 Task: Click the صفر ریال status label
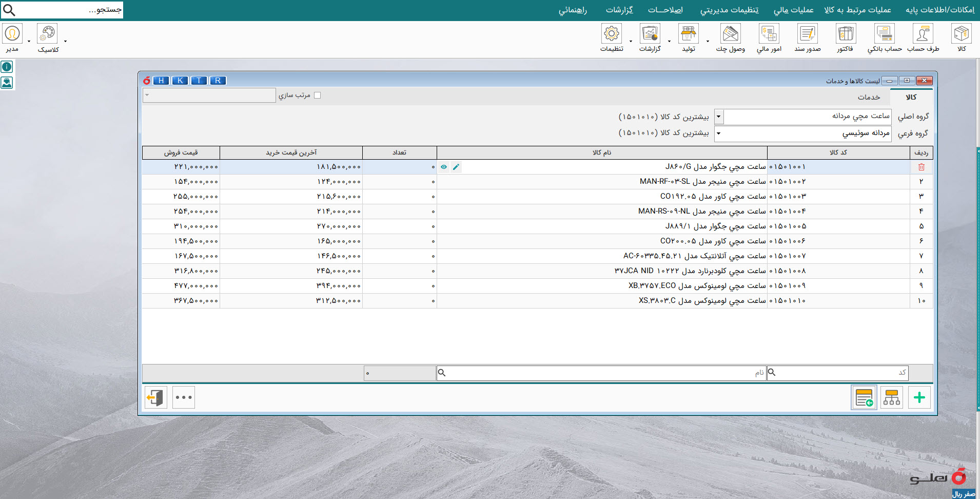point(964,494)
